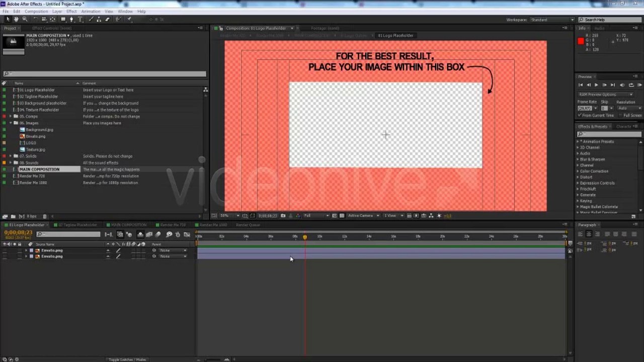Viewport: 644px width, 362px height.
Task: Take a snapshot with camera icon
Action: pyautogui.click(x=283, y=216)
